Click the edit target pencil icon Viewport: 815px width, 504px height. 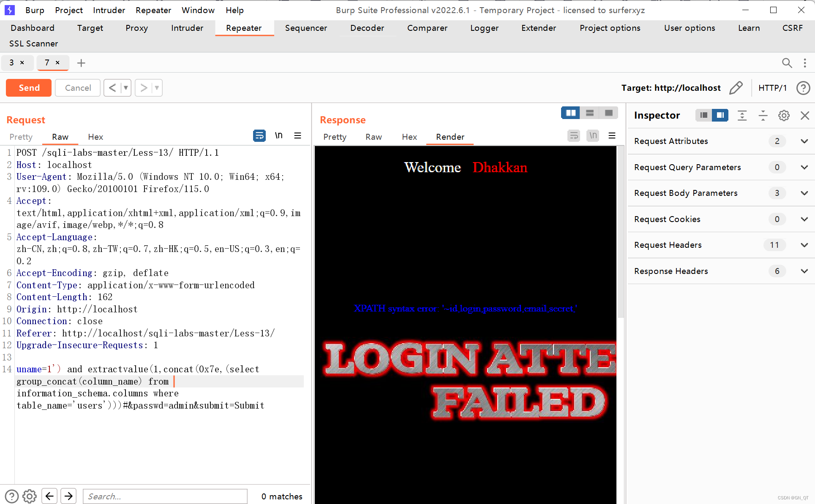[x=736, y=88]
